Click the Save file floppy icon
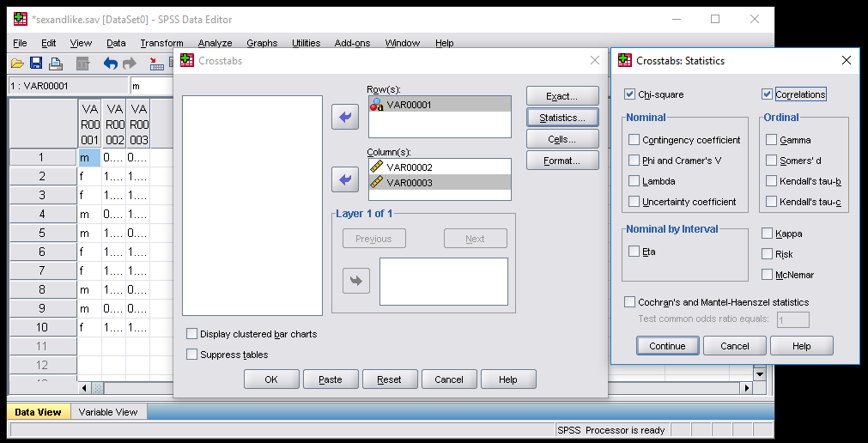The width and height of the screenshot is (868, 443). coord(36,63)
